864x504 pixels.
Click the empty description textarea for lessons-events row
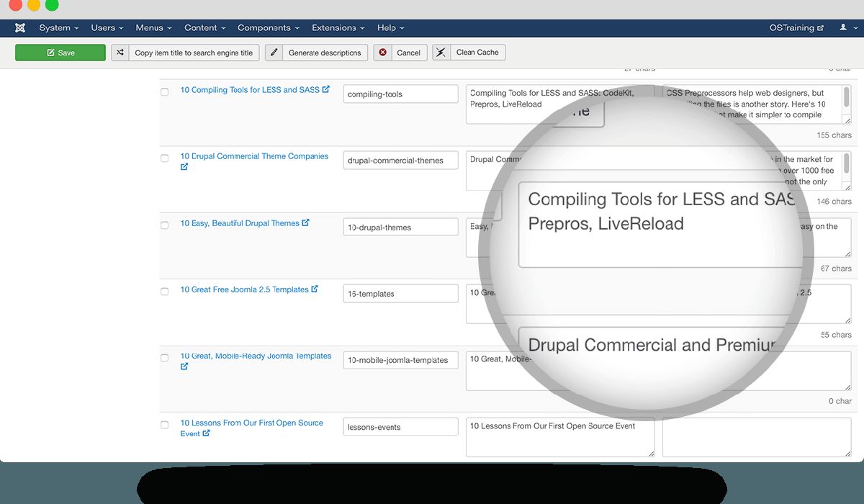click(757, 437)
